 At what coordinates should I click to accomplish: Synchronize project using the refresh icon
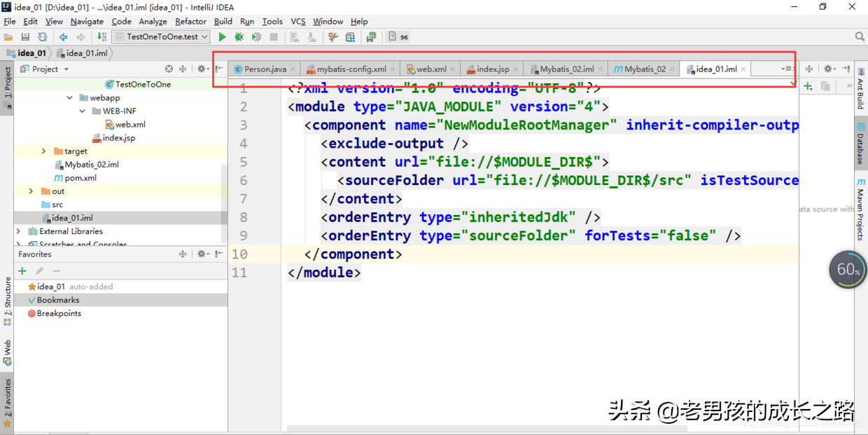[43, 36]
